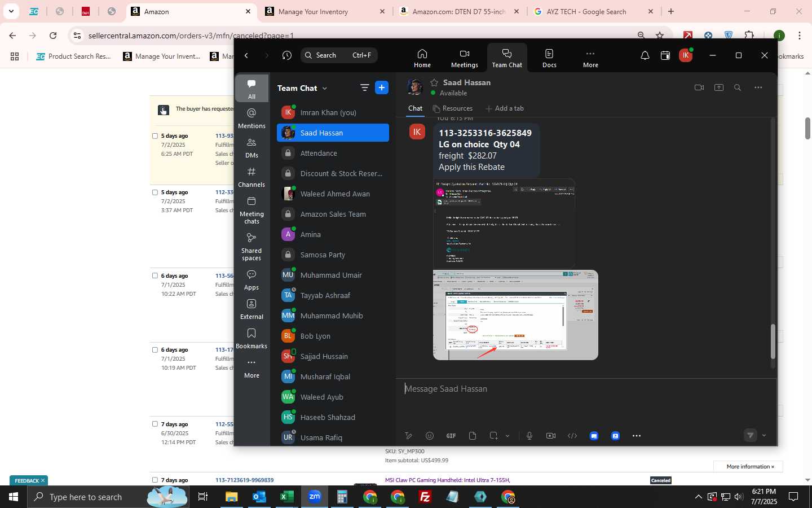
Task: Click Add a tab
Action: pyautogui.click(x=504, y=108)
